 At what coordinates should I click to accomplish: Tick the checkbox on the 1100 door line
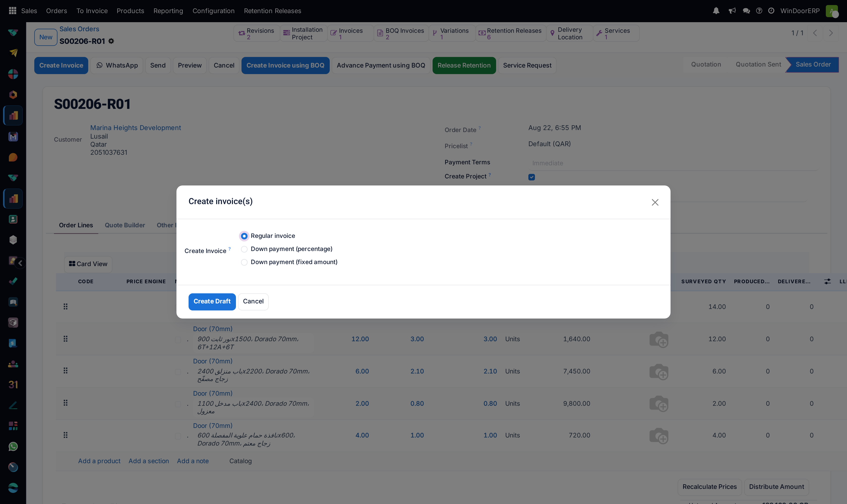[x=178, y=404]
